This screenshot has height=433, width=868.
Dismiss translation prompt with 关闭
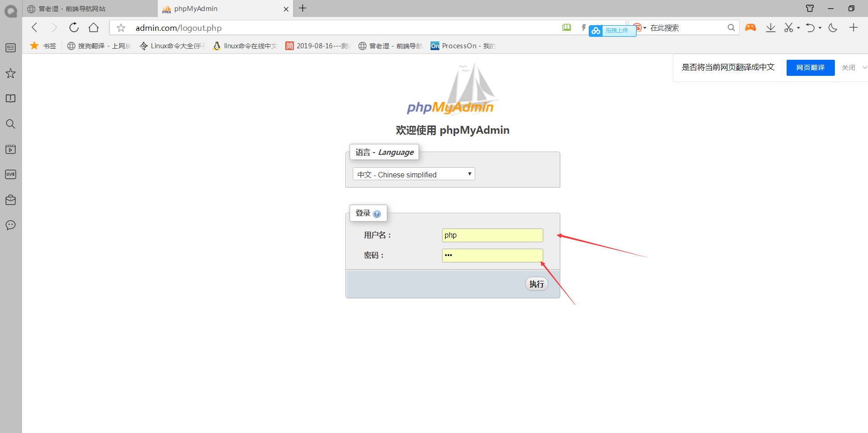(x=848, y=68)
